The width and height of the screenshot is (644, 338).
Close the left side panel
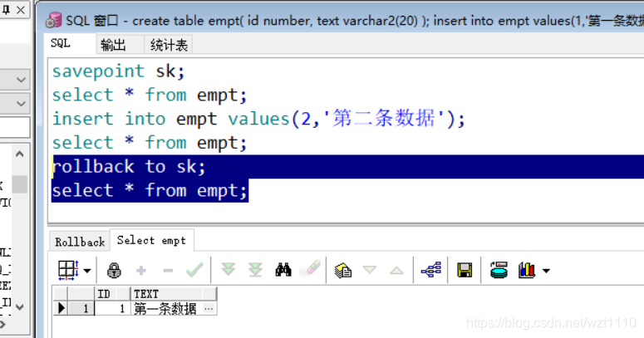click(x=20, y=10)
